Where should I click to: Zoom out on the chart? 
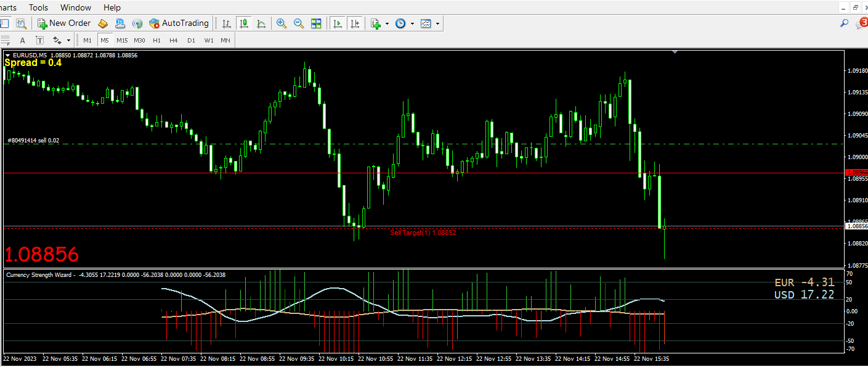pyautogui.click(x=299, y=23)
